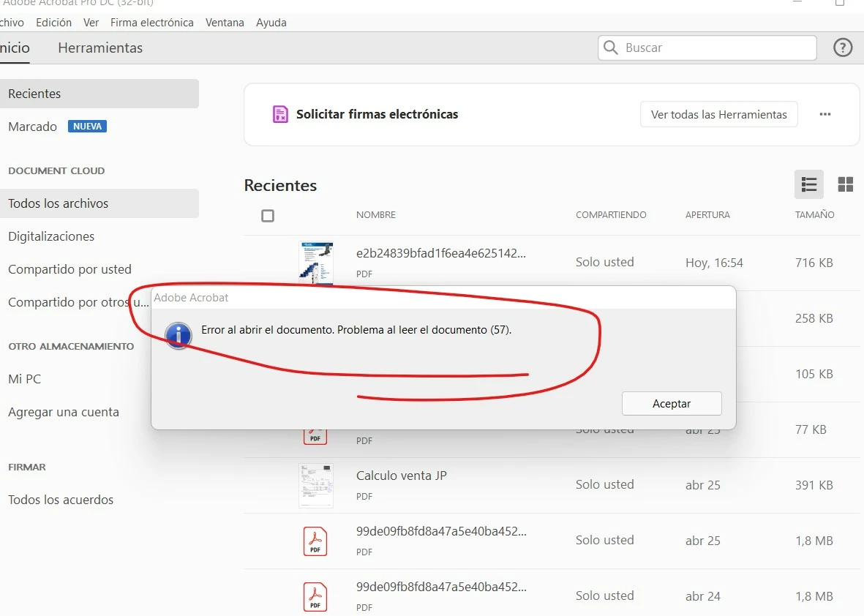Open Digitalizaciones in the sidebar

pyautogui.click(x=51, y=236)
